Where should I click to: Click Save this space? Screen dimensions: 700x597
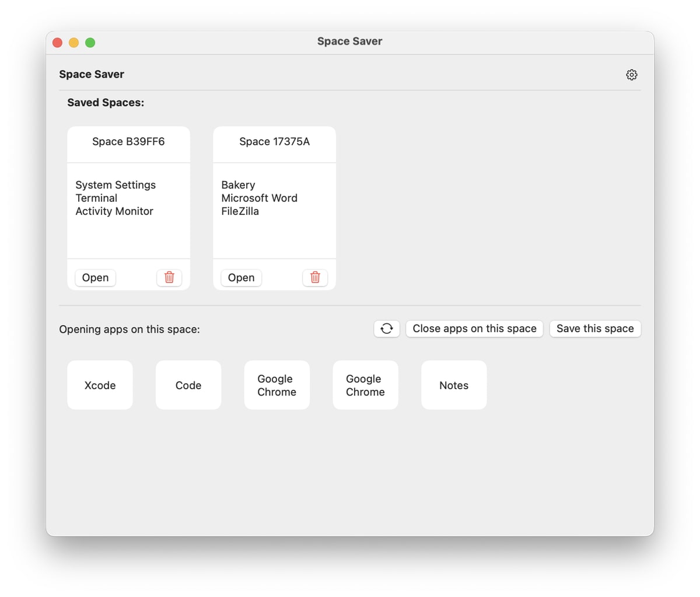[x=595, y=329]
